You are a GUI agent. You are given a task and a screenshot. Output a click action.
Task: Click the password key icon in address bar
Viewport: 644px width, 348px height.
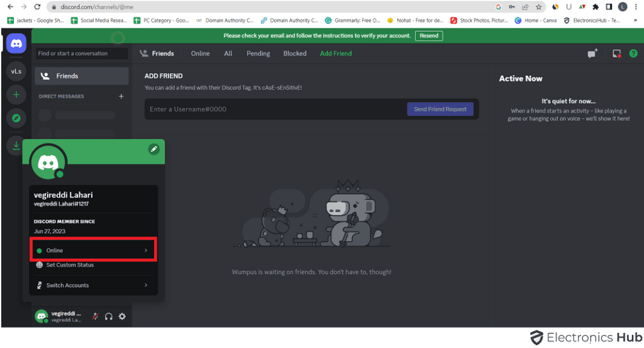pos(512,7)
